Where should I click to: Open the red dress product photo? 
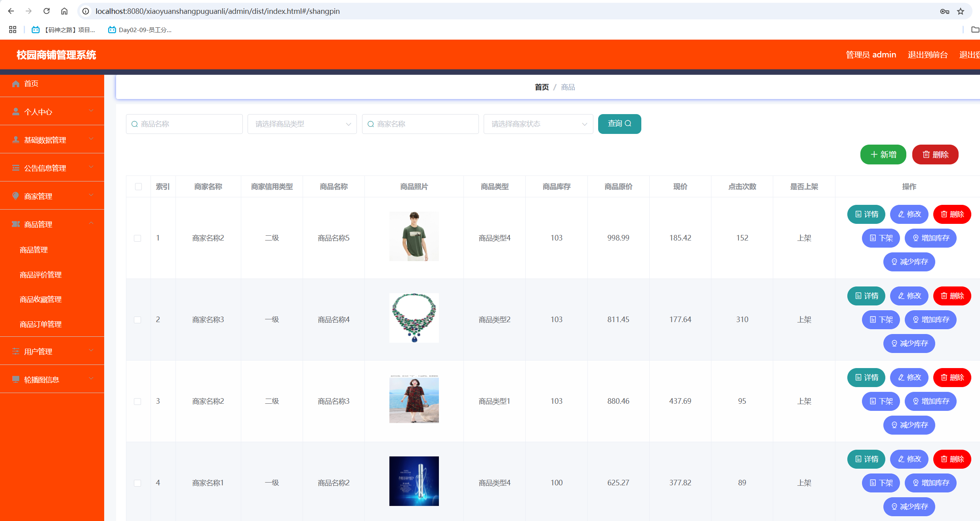point(414,399)
